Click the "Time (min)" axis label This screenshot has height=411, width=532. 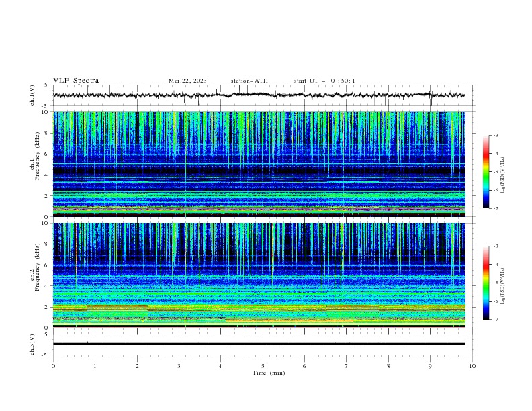[269, 373]
